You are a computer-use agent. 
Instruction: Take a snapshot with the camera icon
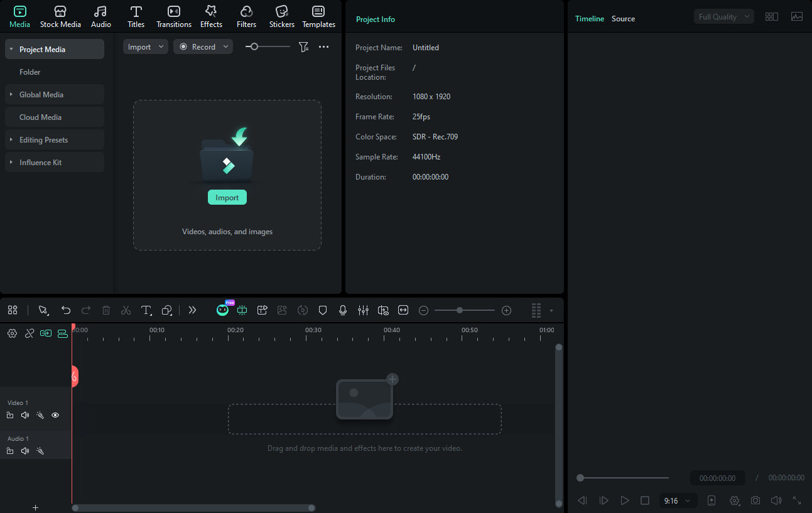755,500
